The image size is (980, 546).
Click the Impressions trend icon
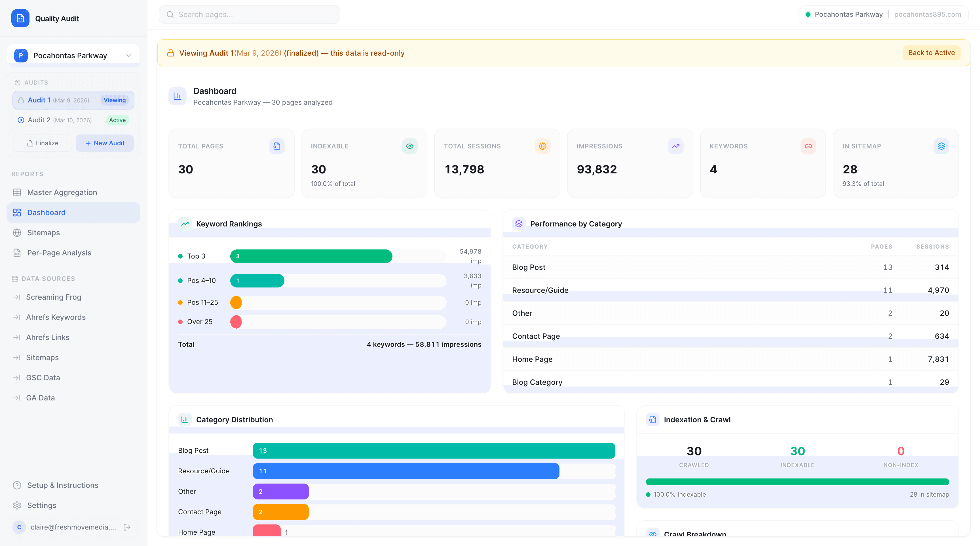(675, 146)
